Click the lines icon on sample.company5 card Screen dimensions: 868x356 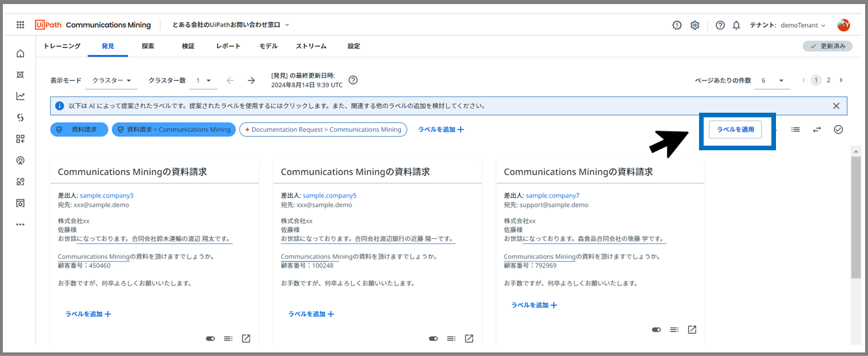(x=451, y=339)
